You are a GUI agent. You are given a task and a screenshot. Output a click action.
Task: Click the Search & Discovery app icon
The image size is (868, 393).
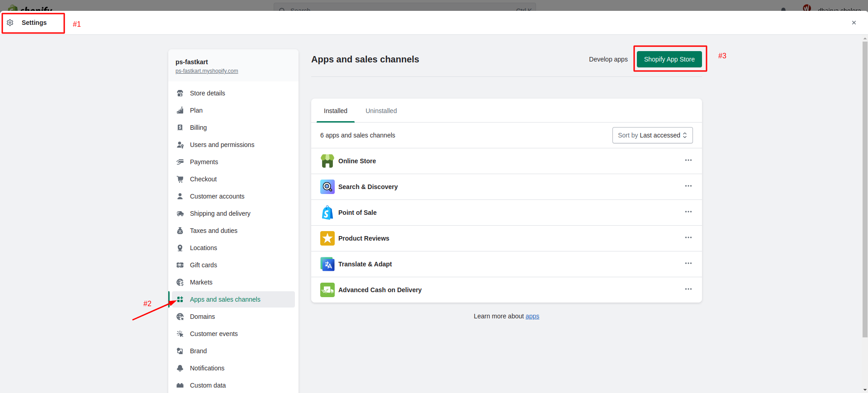(327, 187)
